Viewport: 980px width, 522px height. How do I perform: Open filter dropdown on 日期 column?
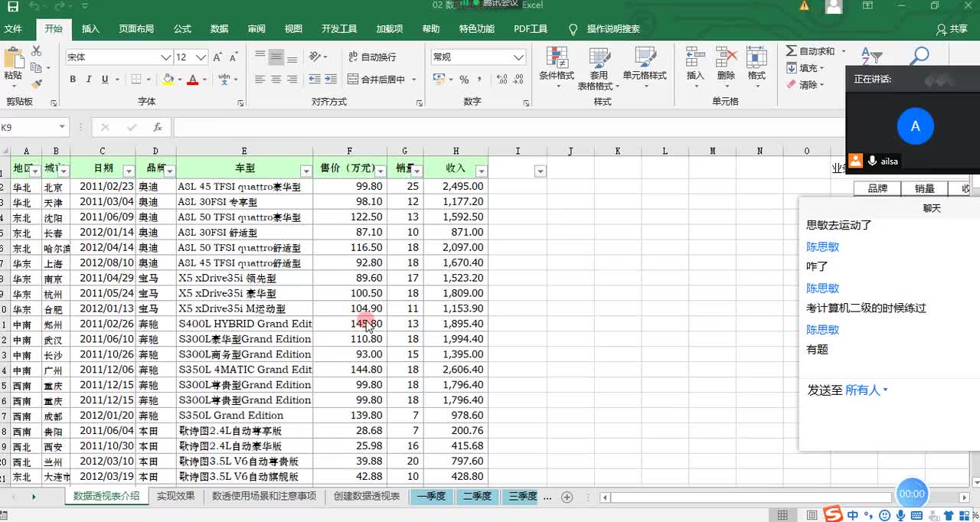coord(128,171)
